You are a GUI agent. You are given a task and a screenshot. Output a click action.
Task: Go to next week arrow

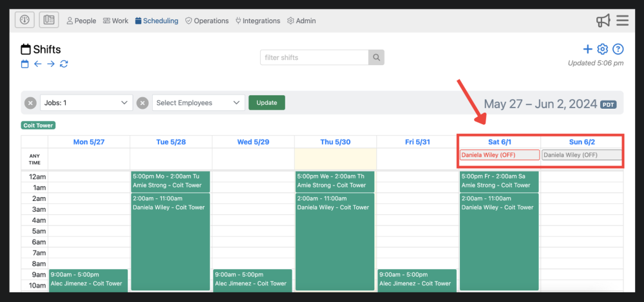51,64
